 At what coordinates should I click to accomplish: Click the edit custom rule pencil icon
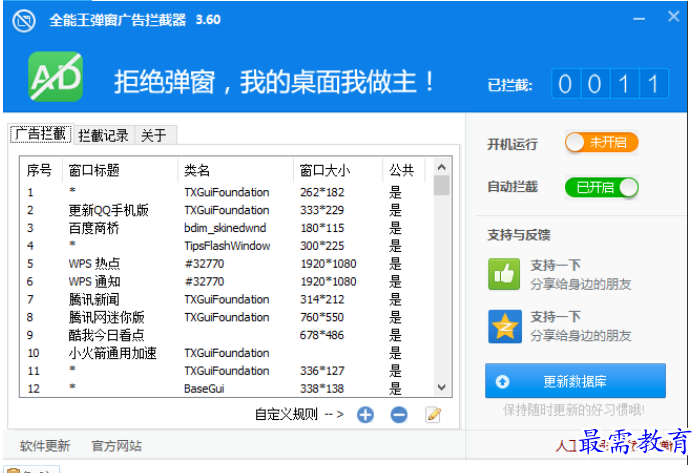433,415
